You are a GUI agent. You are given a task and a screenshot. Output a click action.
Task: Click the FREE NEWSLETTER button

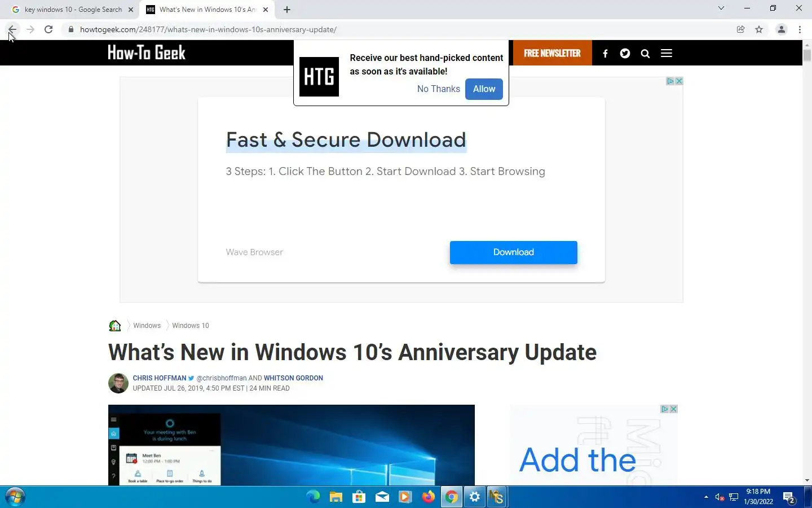click(x=552, y=53)
